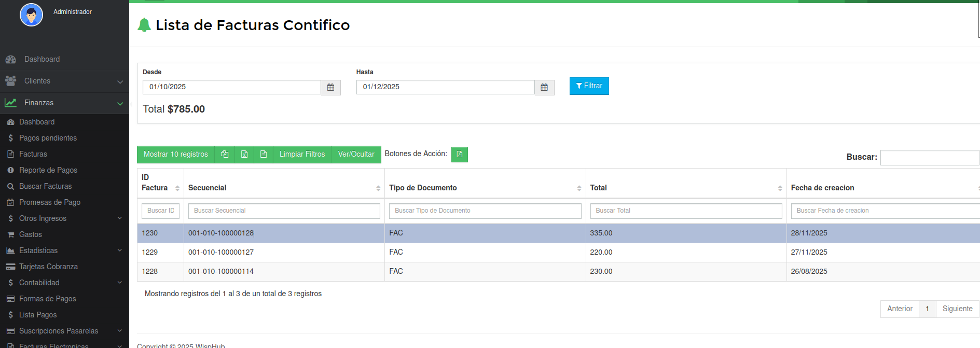Open the Mostrar 10 registros dropdown
980x348 pixels.
175,155
